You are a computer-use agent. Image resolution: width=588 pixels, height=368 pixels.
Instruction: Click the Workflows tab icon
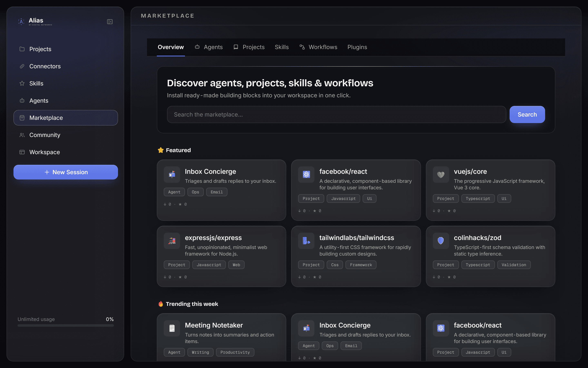(302, 47)
